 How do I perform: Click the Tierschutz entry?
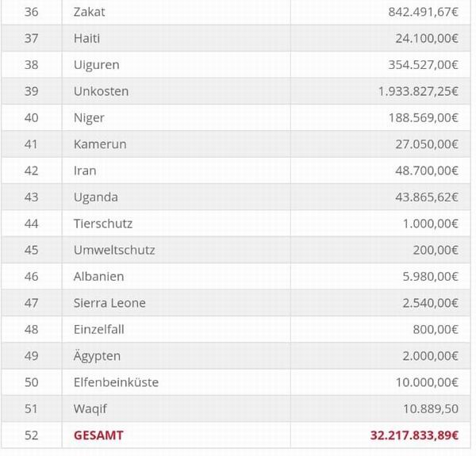(103, 224)
